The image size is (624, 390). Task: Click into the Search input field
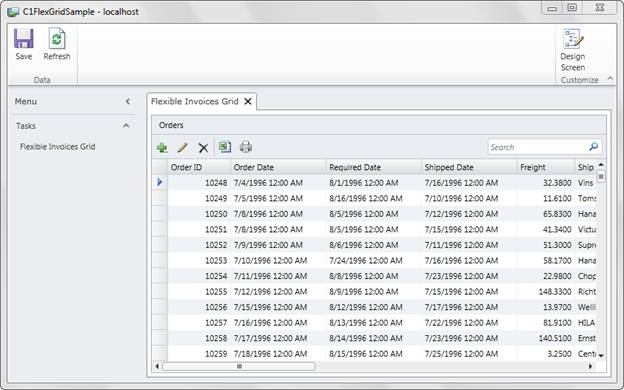(537, 147)
